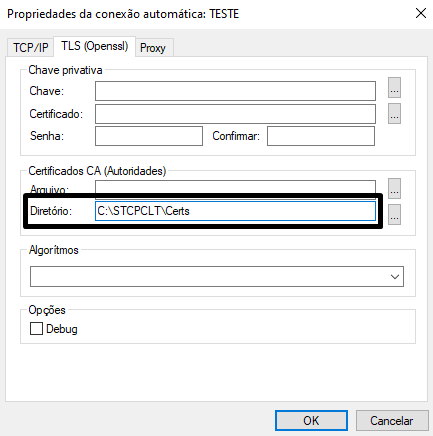Close the Propriedades da conexão dialog
The height and width of the screenshot is (436, 433).
pos(421,13)
